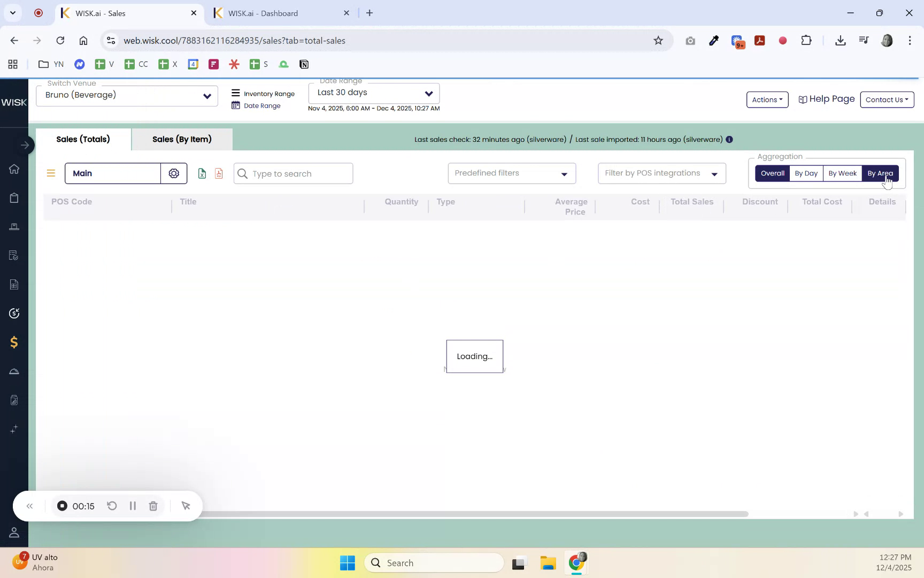Open the Help Page
The image size is (924, 578).
(826, 99)
